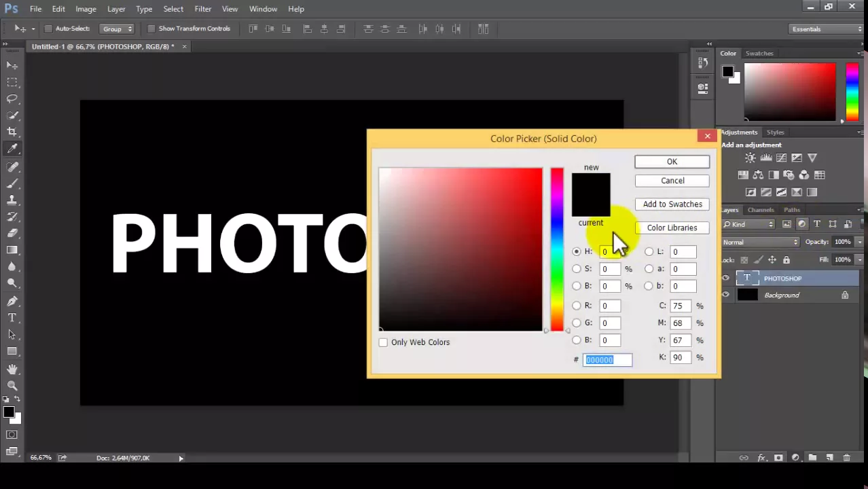Select the S saturation radio button
This screenshot has height=489, width=868.
[x=577, y=269]
